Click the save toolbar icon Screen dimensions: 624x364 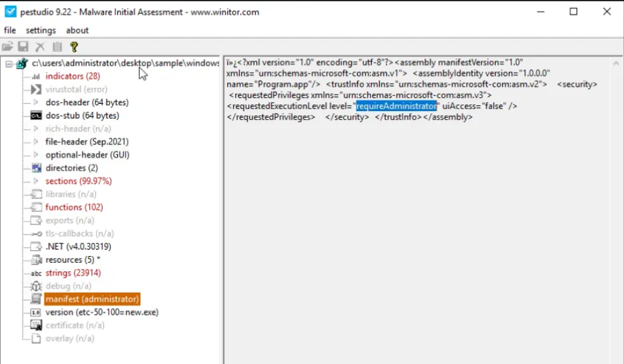[23, 47]
